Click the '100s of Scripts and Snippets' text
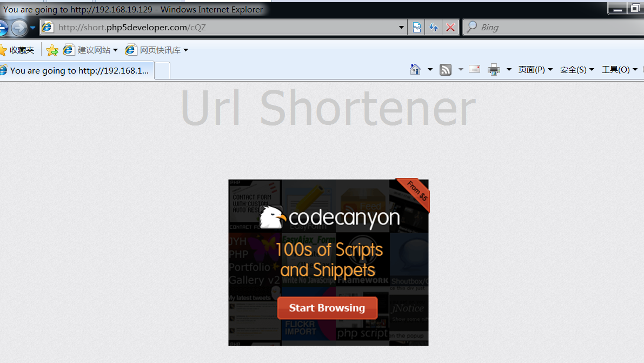 click(329, 260)
